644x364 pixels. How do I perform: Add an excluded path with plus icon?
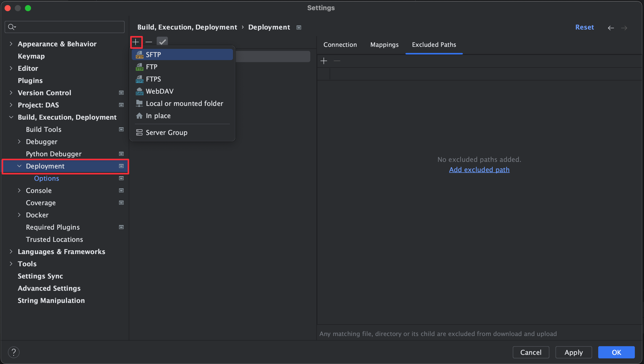coord(324,61)
